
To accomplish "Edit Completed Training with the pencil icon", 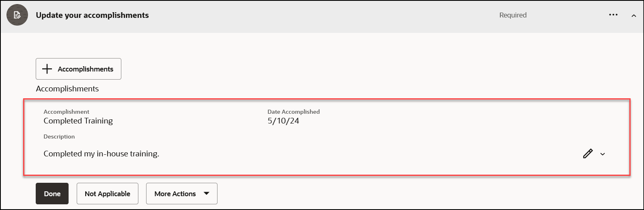I will (588, 154).
